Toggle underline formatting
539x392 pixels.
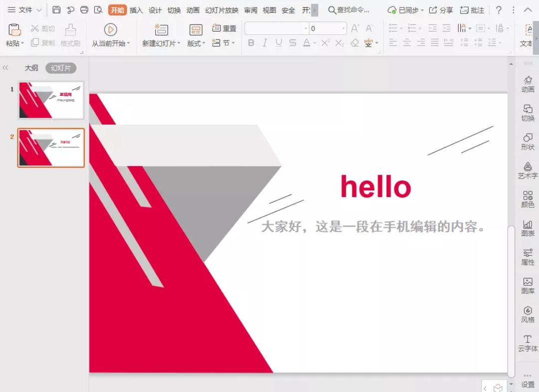click(x=278, y=43)
